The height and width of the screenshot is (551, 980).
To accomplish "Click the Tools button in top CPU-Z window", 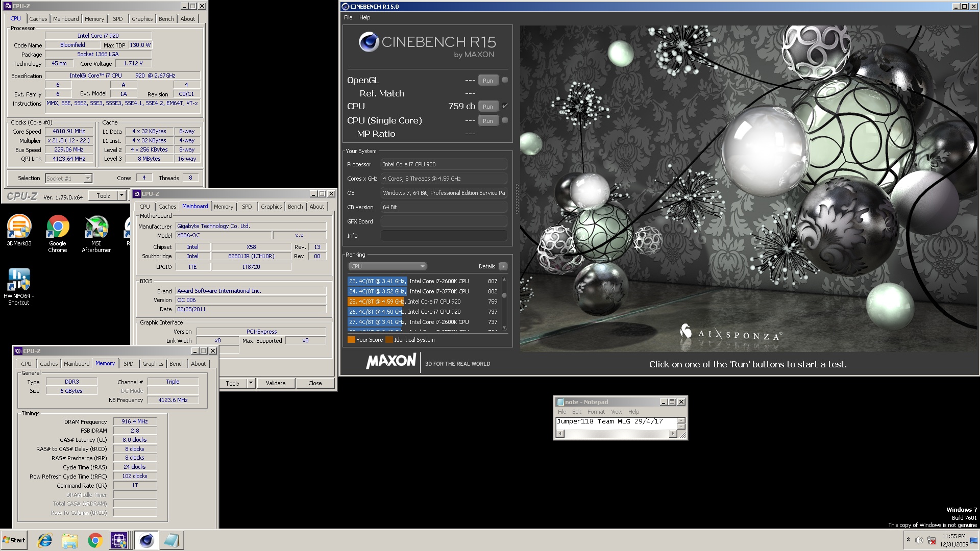I will (x=103, y=195).
